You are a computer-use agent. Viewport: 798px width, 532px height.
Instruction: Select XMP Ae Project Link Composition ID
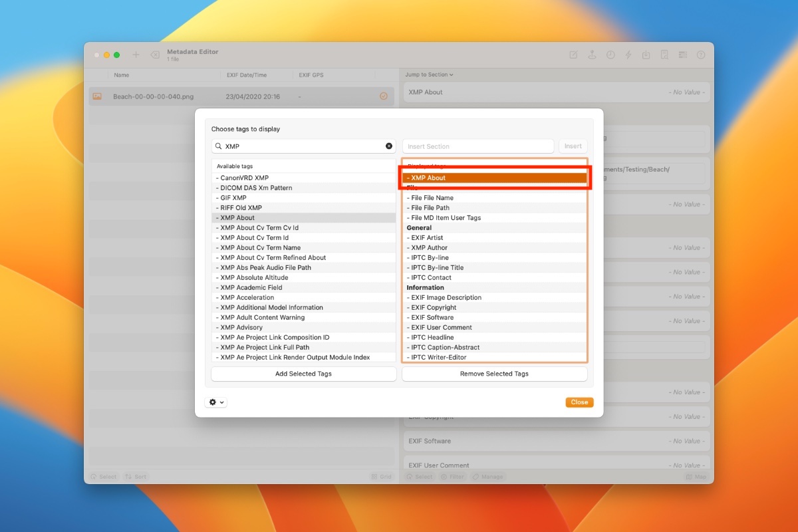pos(303,337)
